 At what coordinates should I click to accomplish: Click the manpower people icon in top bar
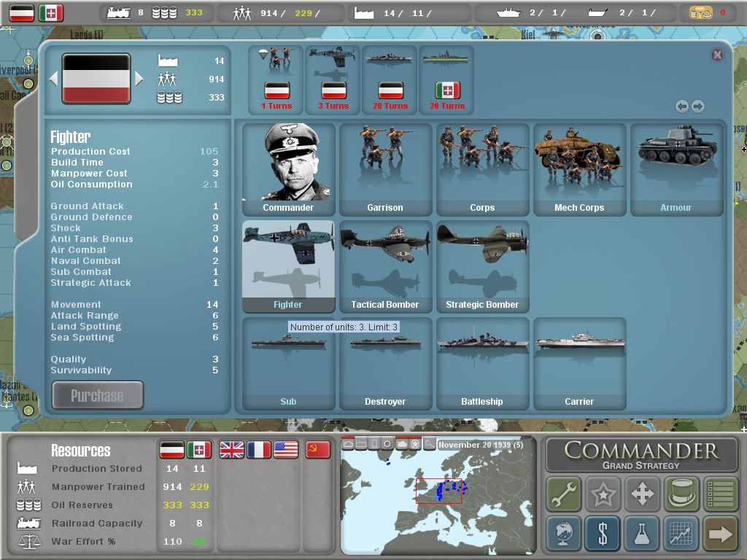(x=242, y=13)
